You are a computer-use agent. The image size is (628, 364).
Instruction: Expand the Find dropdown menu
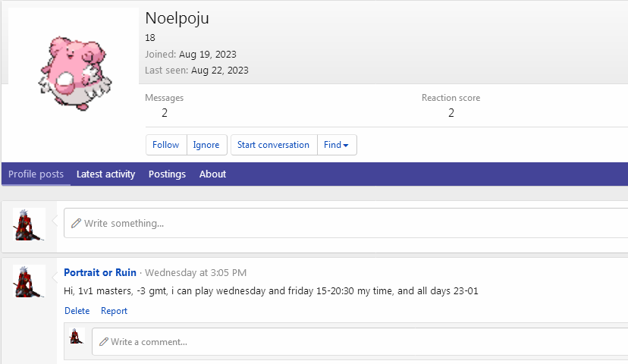pyautogui.click(x=336, y=145)
